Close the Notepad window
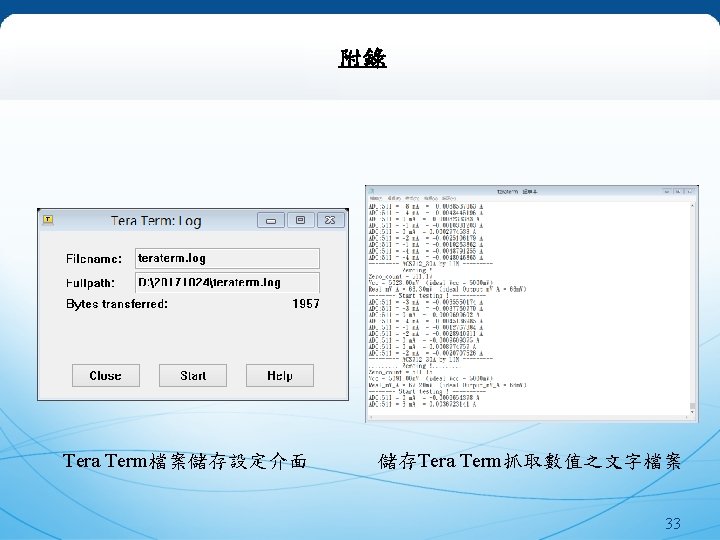Screen dimensions: 720x540 click(690, 191)
